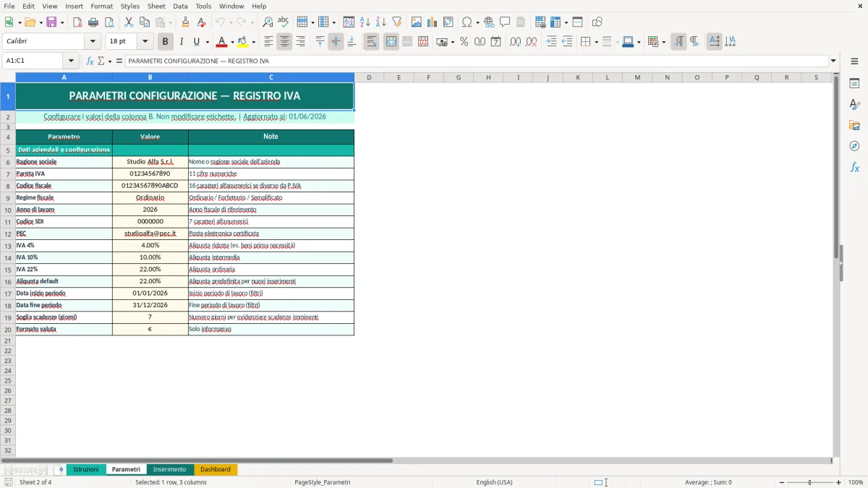Toggle the Print Preview icon

tap(109, 22)
